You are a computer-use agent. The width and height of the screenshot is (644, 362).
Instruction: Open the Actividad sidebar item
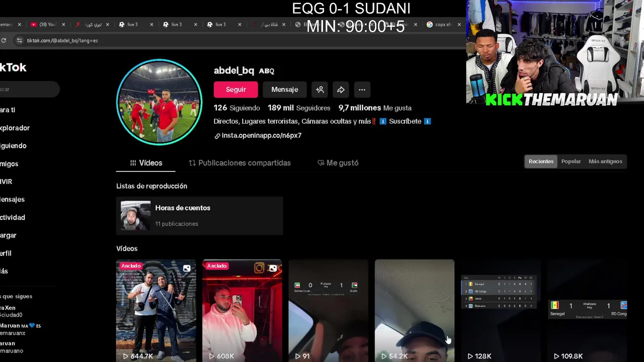pos(13,218)
